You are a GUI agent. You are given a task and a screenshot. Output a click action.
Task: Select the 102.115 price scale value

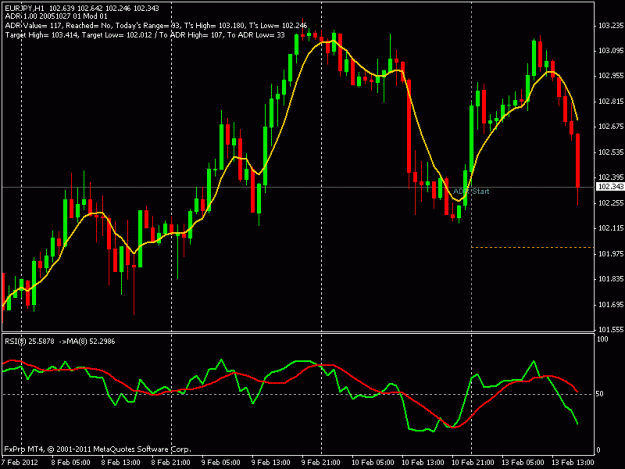click(x=611, y=228)
